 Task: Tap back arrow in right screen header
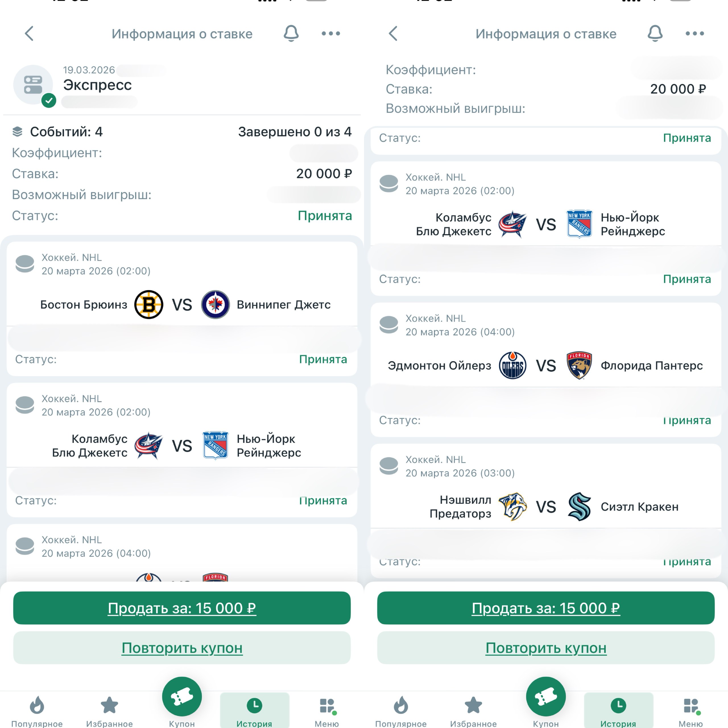point(393,34)
